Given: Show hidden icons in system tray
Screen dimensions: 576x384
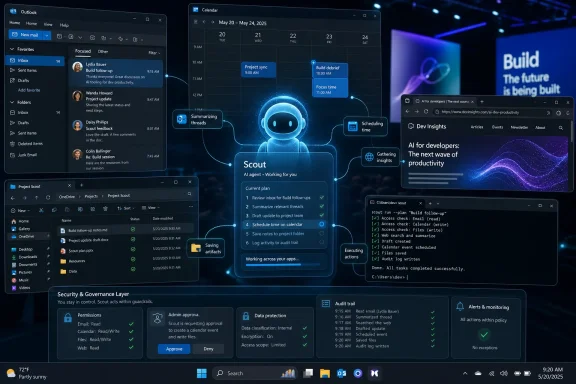Looking at the screenshot, I should click(465, 373).
